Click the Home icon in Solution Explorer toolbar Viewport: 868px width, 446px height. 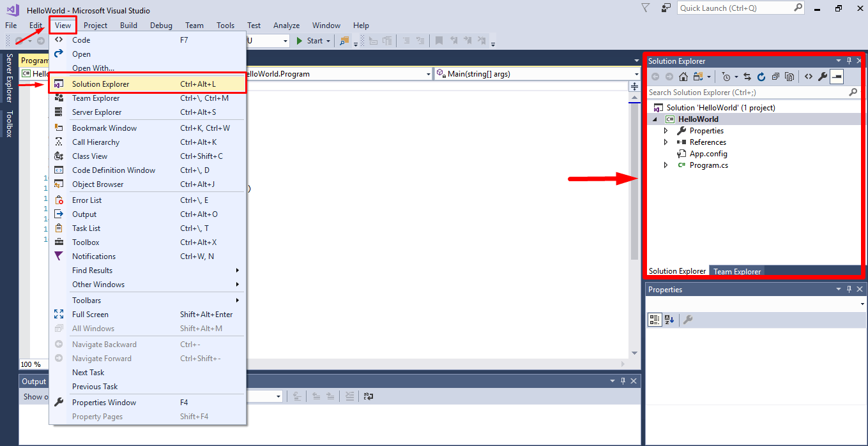tap(683, 77)
